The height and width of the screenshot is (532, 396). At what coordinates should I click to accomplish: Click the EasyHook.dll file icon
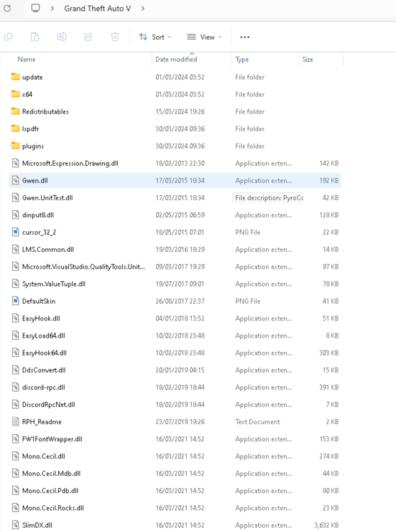(x=16, y=318)
